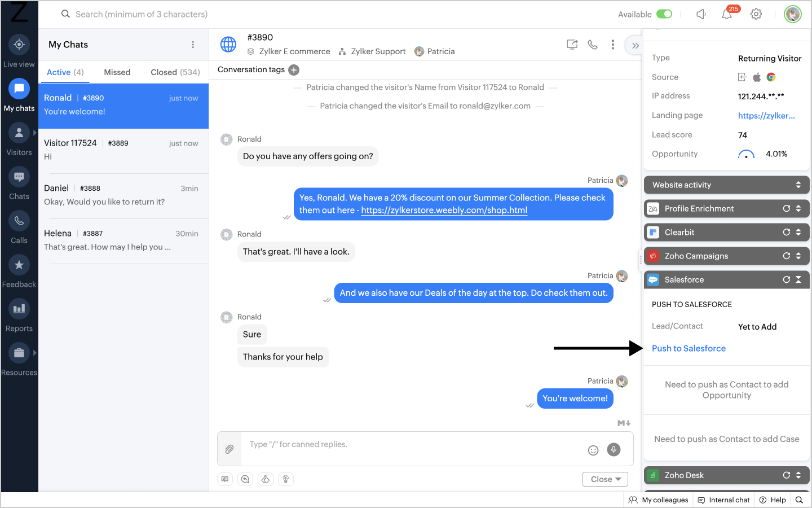Open the Close chat dropdown button
The height and width of the screenshot is (508, 812).
606,479
